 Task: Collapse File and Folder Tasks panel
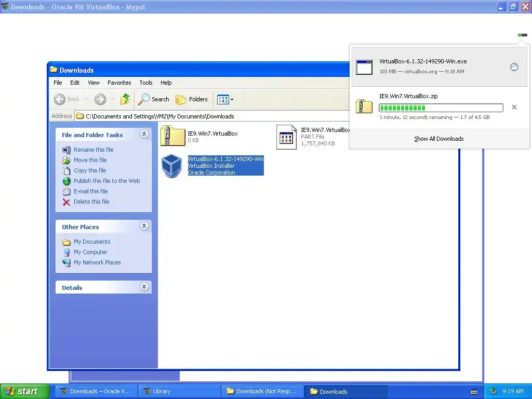144,134
